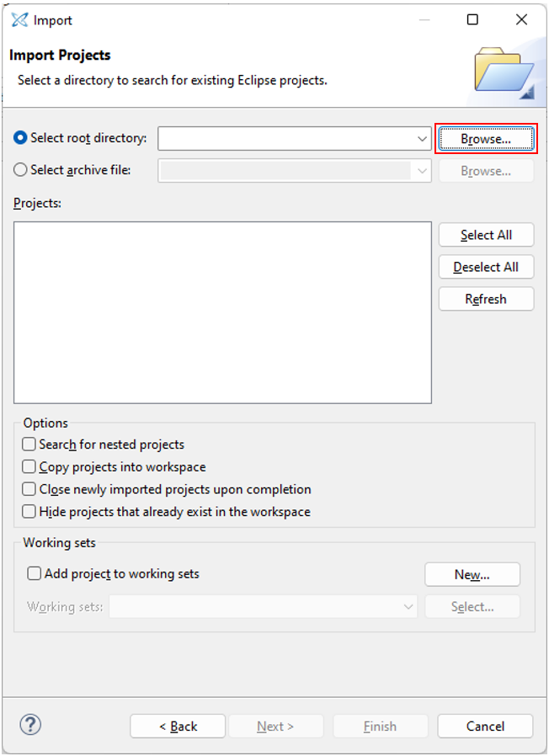Screen dimensions: 549x756
Task: Click the Import dialog title bar icon
Action: pyautogui.click(x=19, y=19)
